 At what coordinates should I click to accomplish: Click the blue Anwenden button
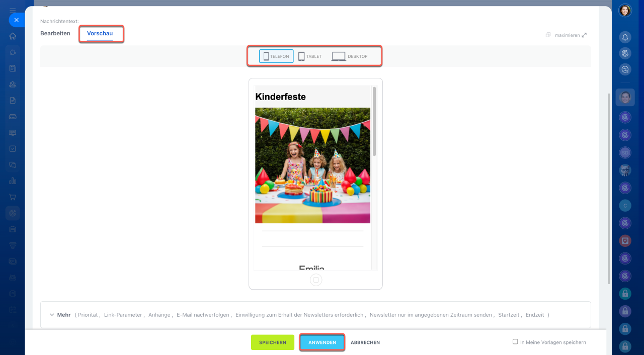[322, 342]
